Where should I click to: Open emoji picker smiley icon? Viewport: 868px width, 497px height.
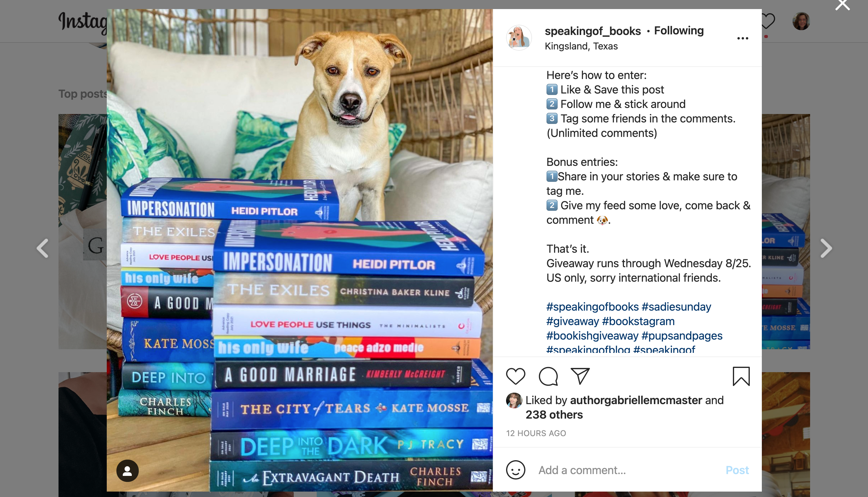pyautogui.click(x=515, y=470)
